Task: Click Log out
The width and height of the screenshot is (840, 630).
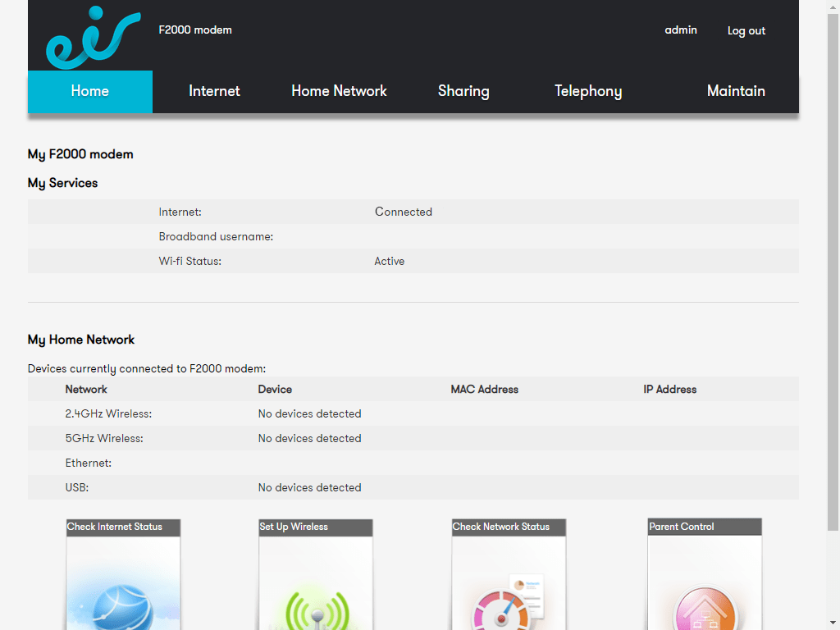Action: (x=746, y=30)
